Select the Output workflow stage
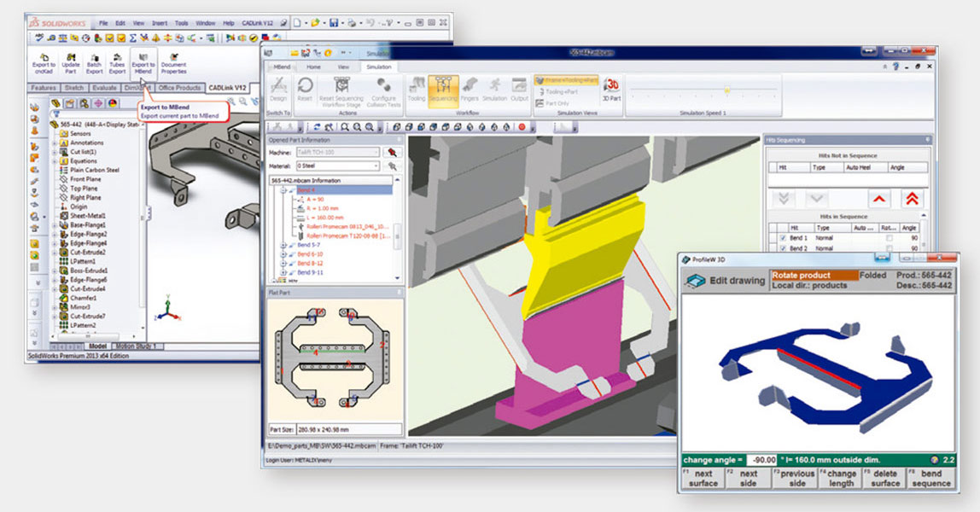Image resolution: width=980 pixels, height=512 pixels. tap(519, 89)
